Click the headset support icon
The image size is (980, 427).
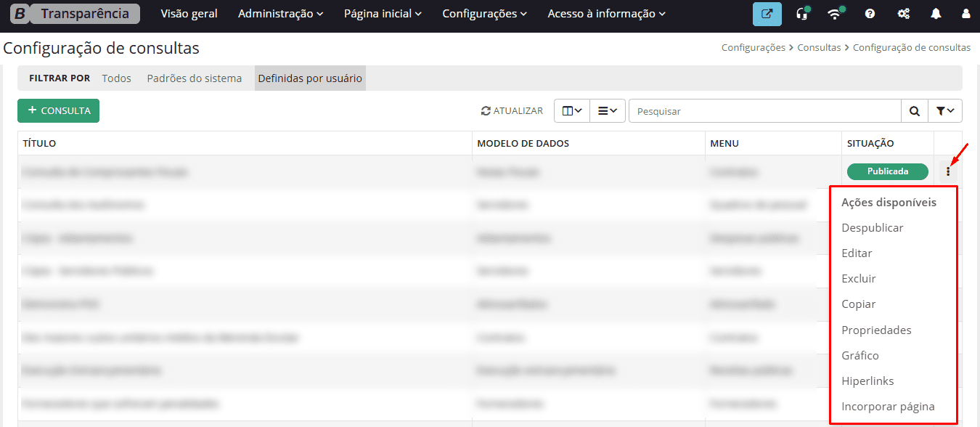pos(801,13)
